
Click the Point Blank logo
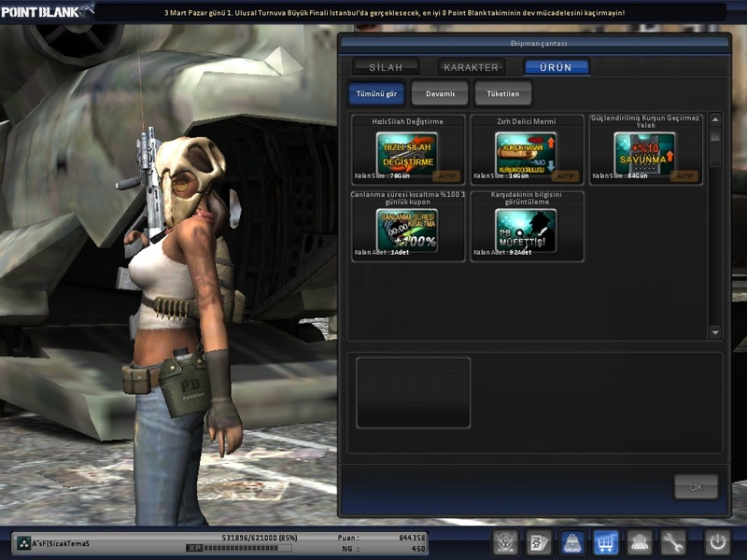pyautogui.click(x=46, y=11)
